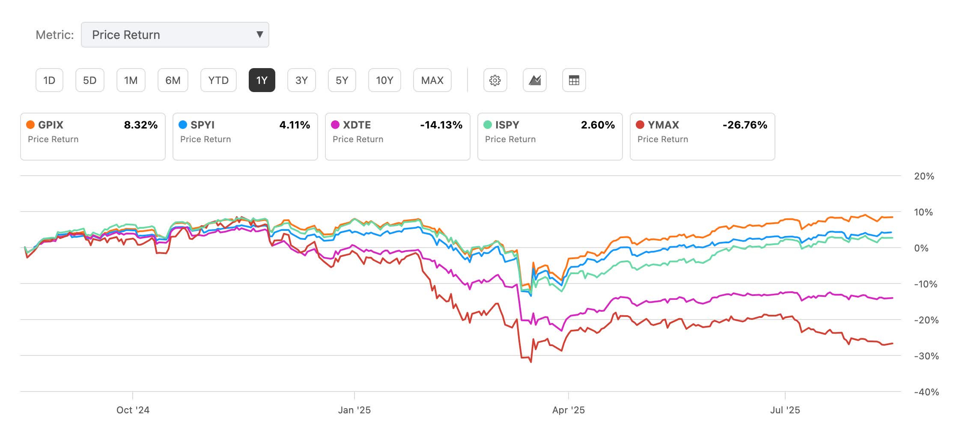Screen dimensions: 980x439
Task: Switch chart type with the mountain chart icon
Action: [x=534, y=80]
